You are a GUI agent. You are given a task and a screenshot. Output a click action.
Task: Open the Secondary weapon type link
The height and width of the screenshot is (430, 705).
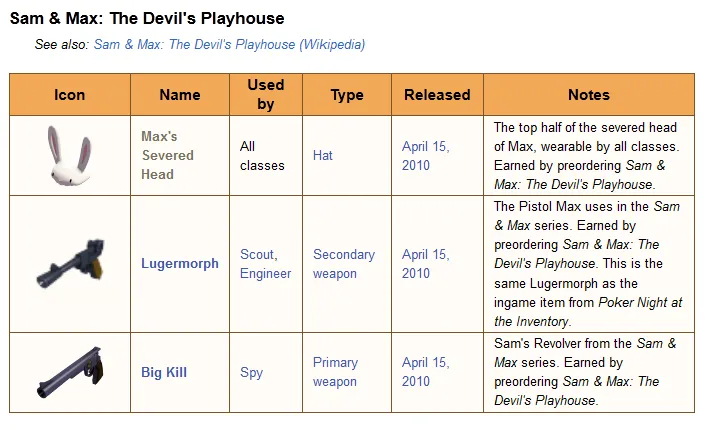(345, 264)
